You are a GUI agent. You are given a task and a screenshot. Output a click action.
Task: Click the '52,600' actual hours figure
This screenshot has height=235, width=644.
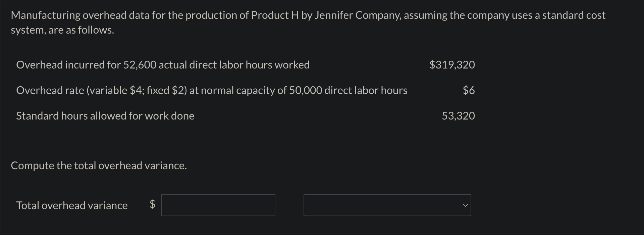point(140,65)
